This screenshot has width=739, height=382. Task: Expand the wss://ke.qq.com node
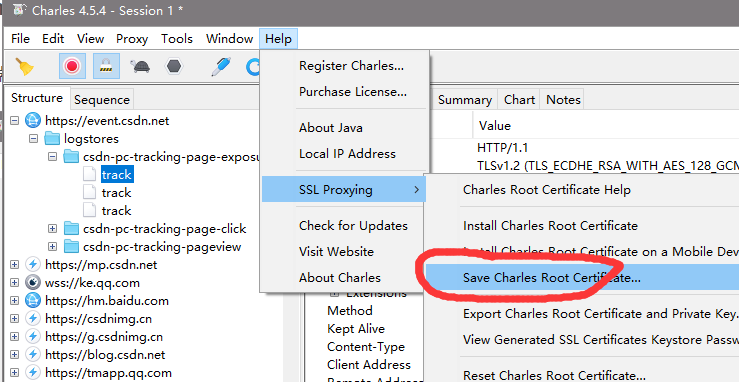[14, 283]
